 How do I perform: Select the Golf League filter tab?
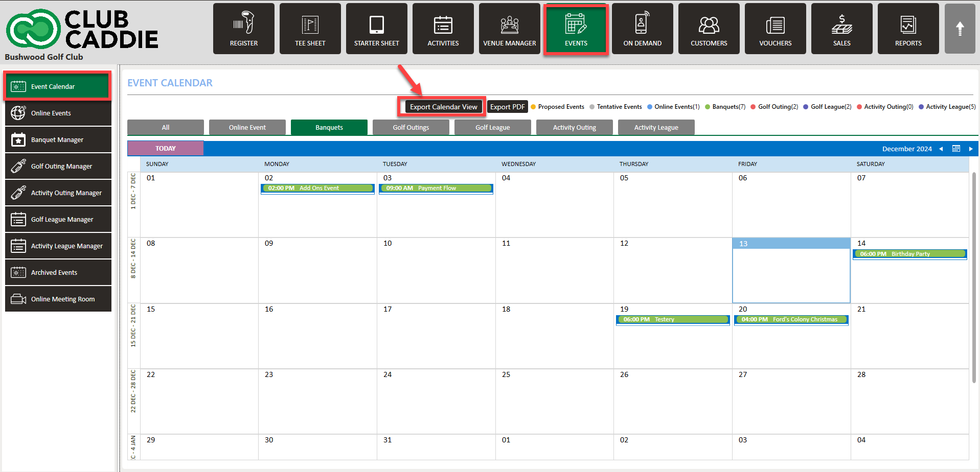click(x=493, y=127)
